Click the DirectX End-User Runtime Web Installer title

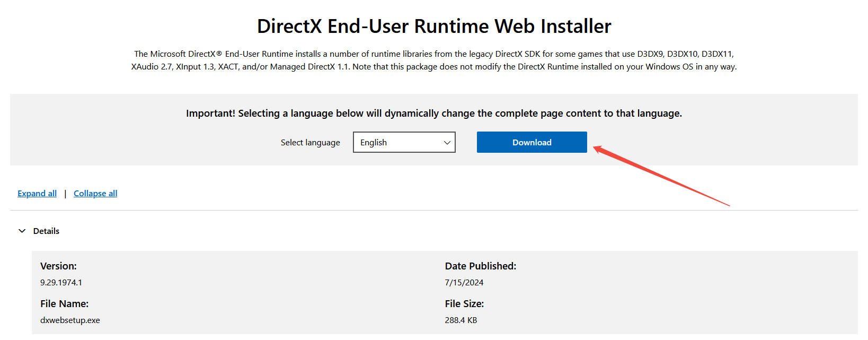click(434, 26)
